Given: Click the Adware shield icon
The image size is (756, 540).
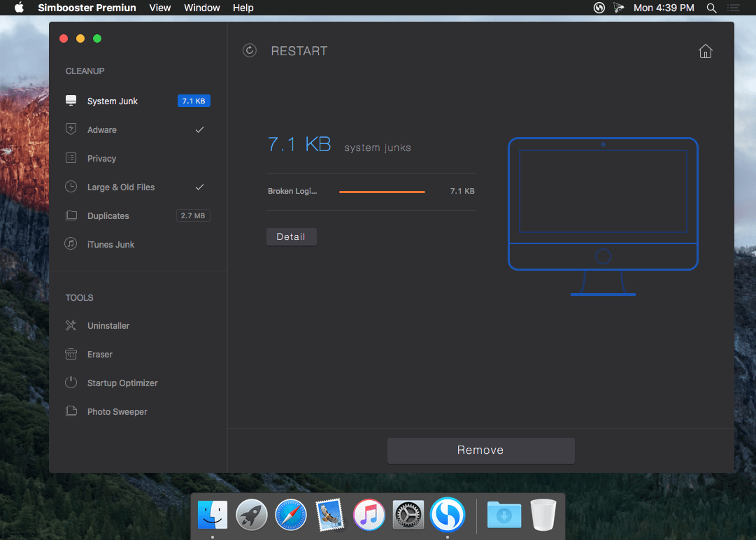Looking at the screenshot, I should (x=71, y=129).
